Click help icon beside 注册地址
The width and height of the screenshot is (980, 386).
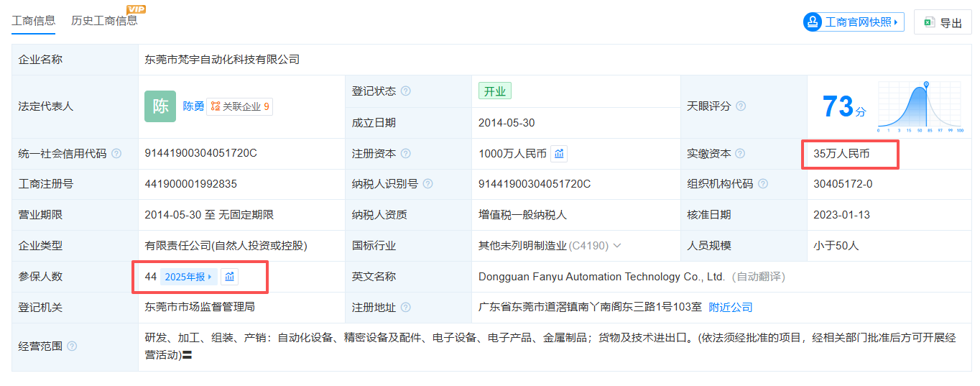[x=406, y=308]
